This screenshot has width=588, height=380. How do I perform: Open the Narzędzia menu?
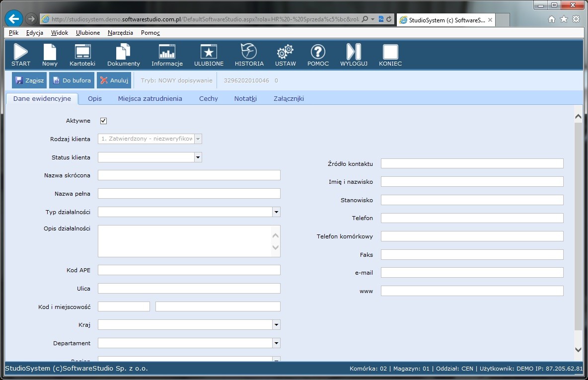pyautogui.click(x=120, y=33)
